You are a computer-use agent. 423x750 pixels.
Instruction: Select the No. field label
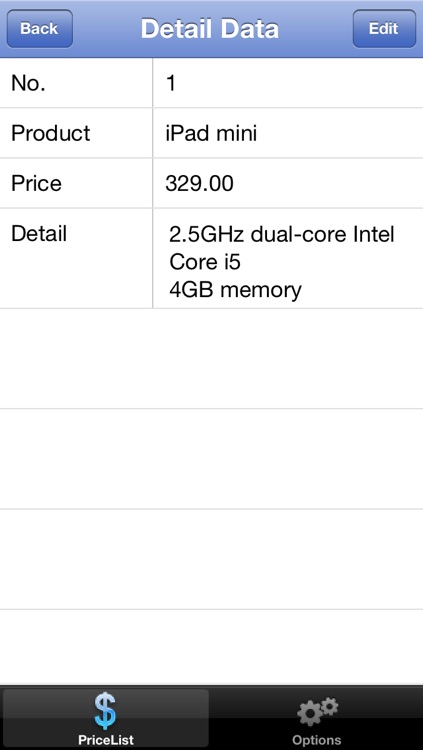click(x=28, y=84)
